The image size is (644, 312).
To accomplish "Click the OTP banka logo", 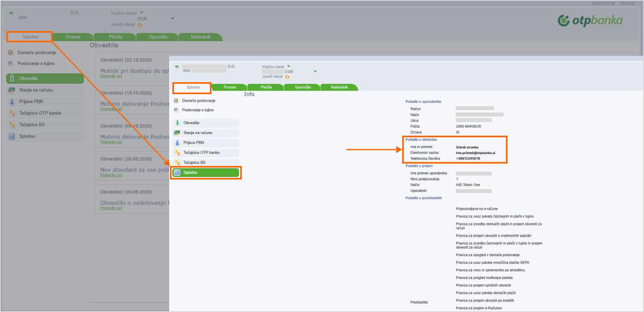I will pos(590,20).
